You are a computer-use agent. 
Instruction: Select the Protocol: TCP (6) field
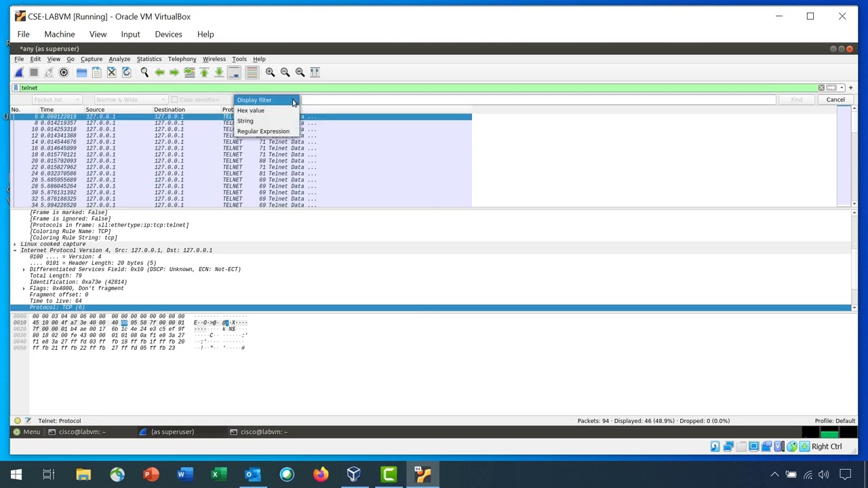[431, 308]
